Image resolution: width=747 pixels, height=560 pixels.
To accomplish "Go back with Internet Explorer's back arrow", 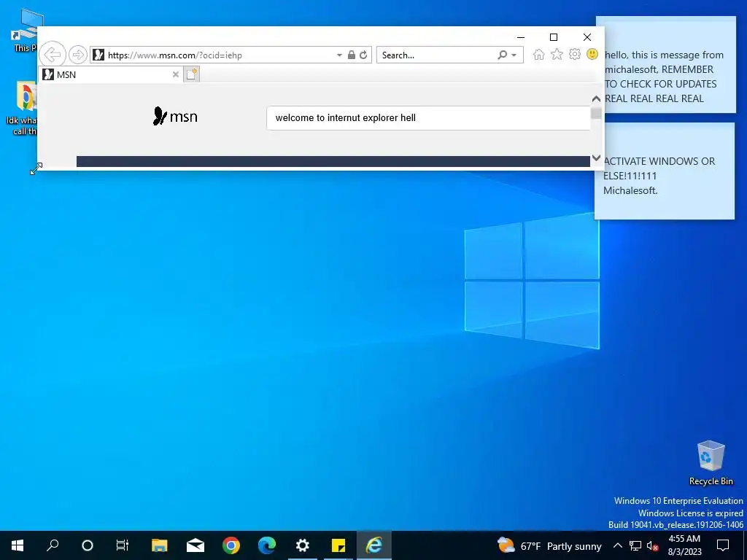I will [x=52, y=54].
